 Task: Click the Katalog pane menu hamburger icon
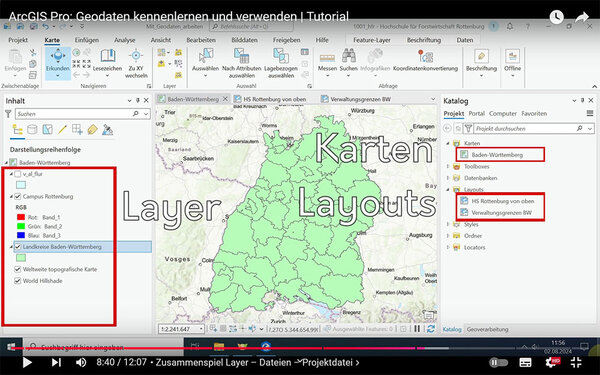point(590,113)
